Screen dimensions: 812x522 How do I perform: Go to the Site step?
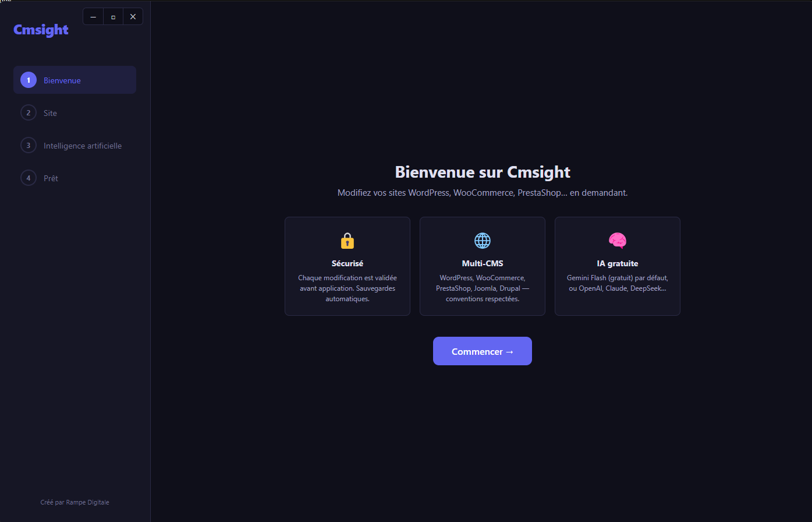click(75, 112)
